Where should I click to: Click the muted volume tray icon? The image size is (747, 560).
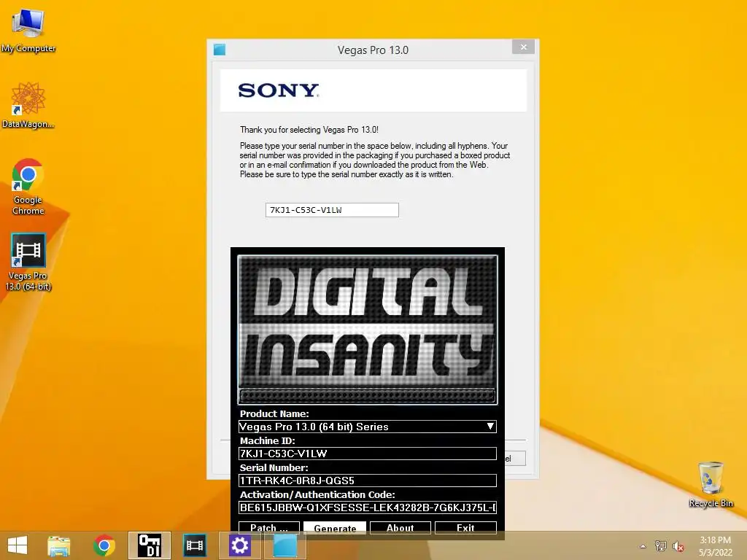[678, 546]
